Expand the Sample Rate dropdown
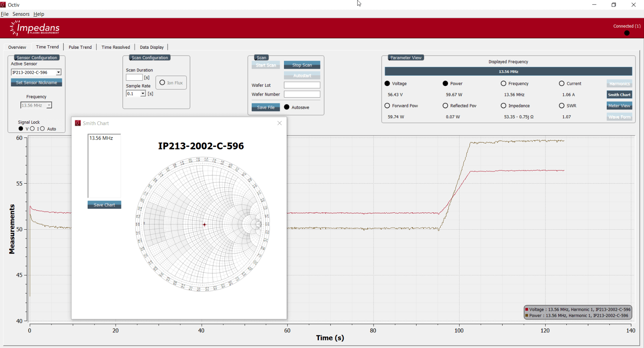Image resolution: width=644 pixels, height=348 pixels. click(x=143, y=94)
